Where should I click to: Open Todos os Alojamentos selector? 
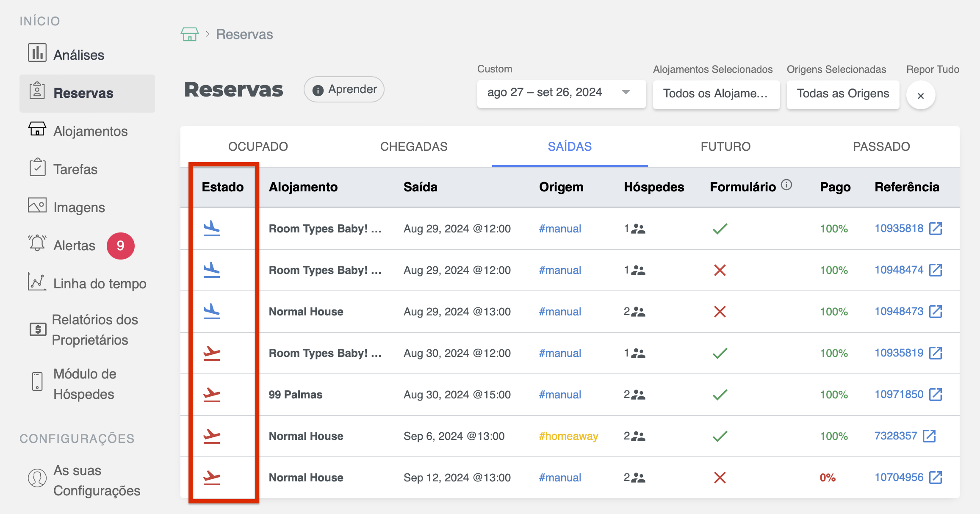[716, 94]
